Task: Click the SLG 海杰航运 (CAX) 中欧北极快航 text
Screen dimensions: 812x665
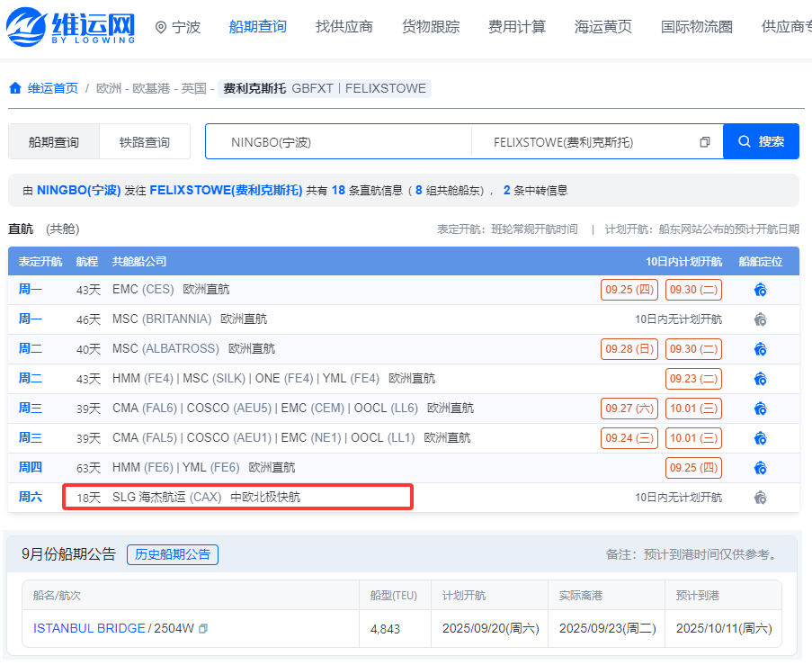Action: (x=206, y=497)
